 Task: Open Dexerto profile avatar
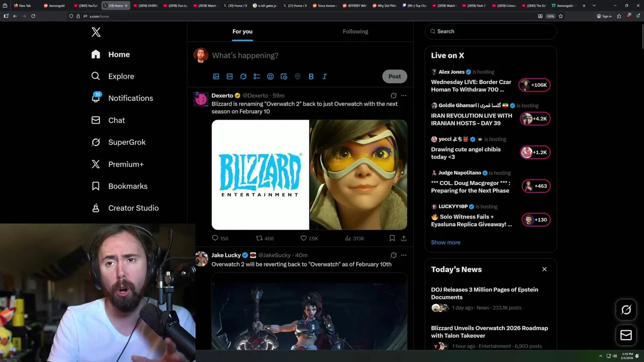coord(201,99)
